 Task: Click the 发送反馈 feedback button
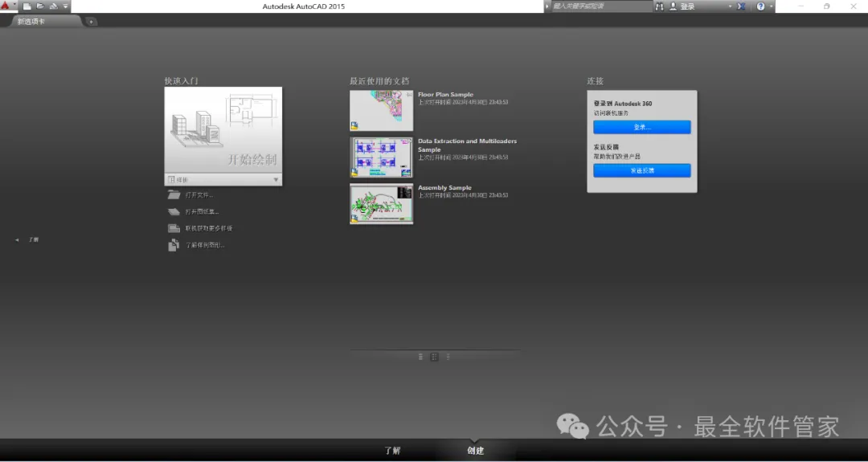[x=642, y=170]
